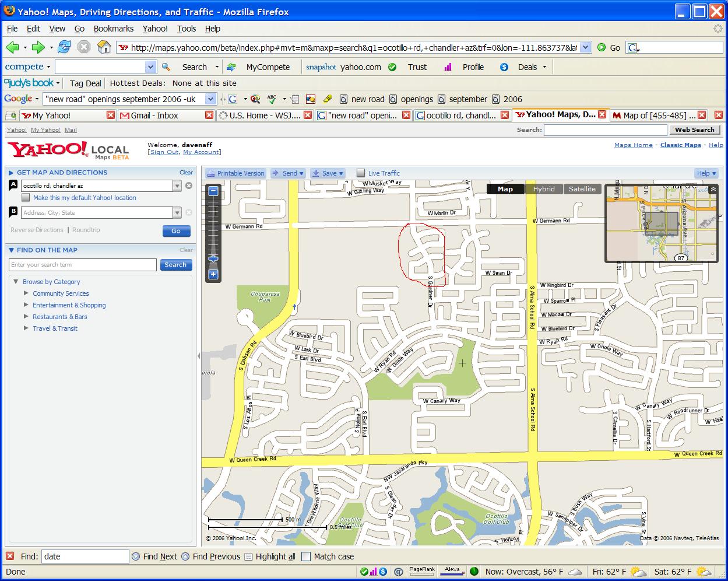Click the blue Go directions button

[176, 231]
